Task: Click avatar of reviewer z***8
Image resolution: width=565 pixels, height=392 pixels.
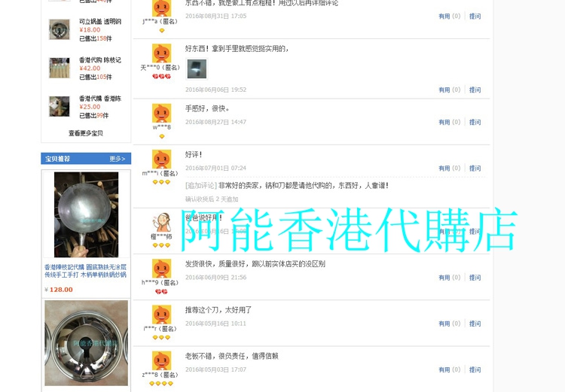Action: click(x=161, y=361)
